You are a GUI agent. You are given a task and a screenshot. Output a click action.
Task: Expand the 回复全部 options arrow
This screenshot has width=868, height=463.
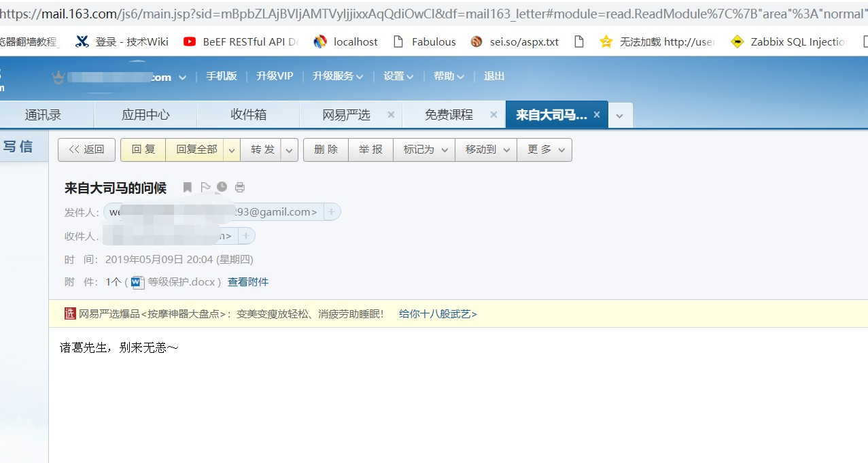(x=232, y=150)
